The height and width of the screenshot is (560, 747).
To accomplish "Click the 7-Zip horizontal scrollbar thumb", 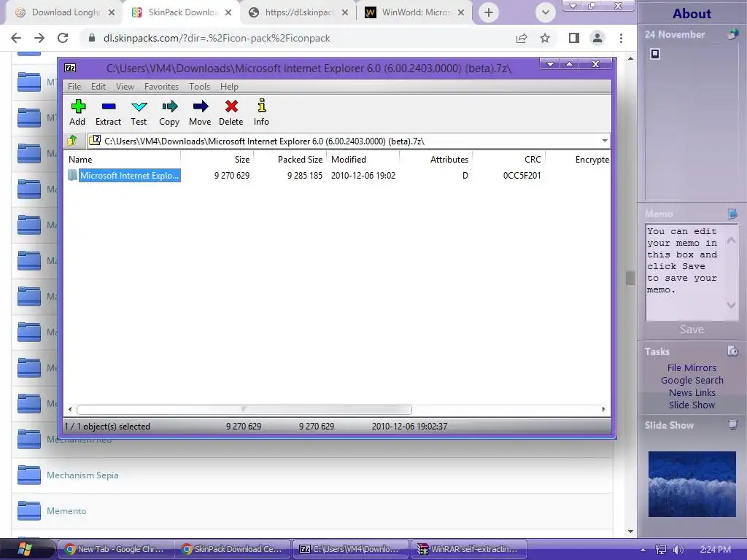I will [244, 409].
